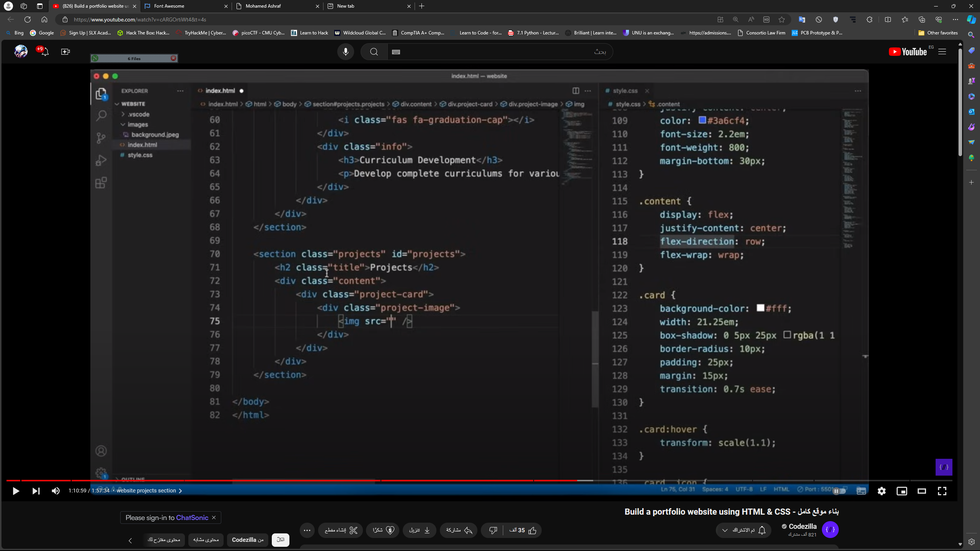
Task: Skip to next video
Action: coord(36,491)
